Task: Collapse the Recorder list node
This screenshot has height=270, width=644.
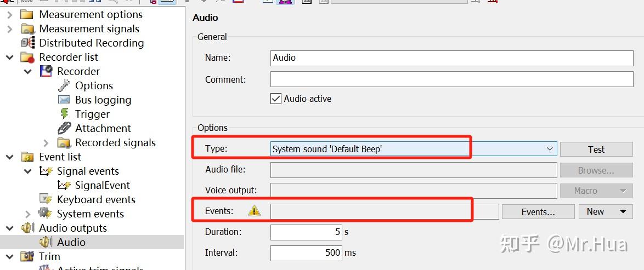Action: [x=9, y=57]
